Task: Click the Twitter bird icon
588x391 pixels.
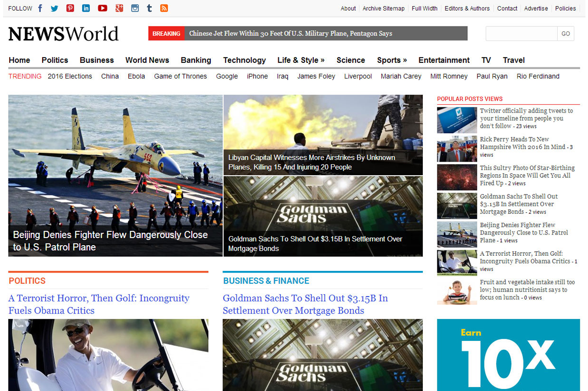Action: pyautogui.click(x=54, y=8)
